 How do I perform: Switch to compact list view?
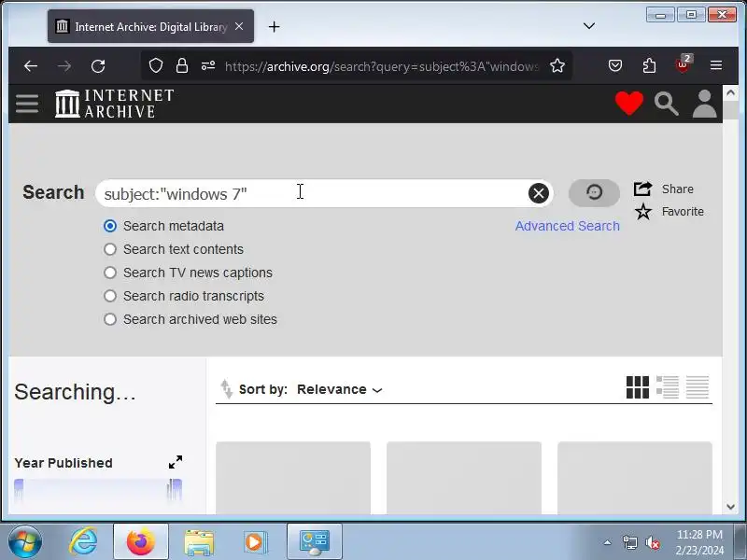698,387
